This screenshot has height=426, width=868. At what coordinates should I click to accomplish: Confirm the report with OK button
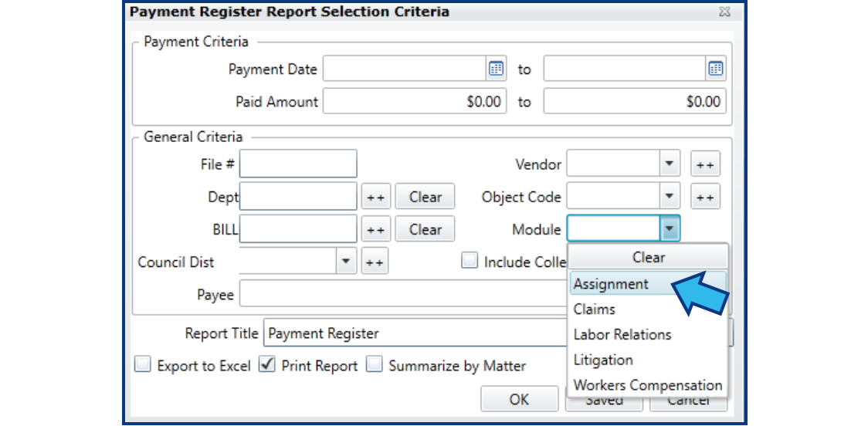pos(519,399)
